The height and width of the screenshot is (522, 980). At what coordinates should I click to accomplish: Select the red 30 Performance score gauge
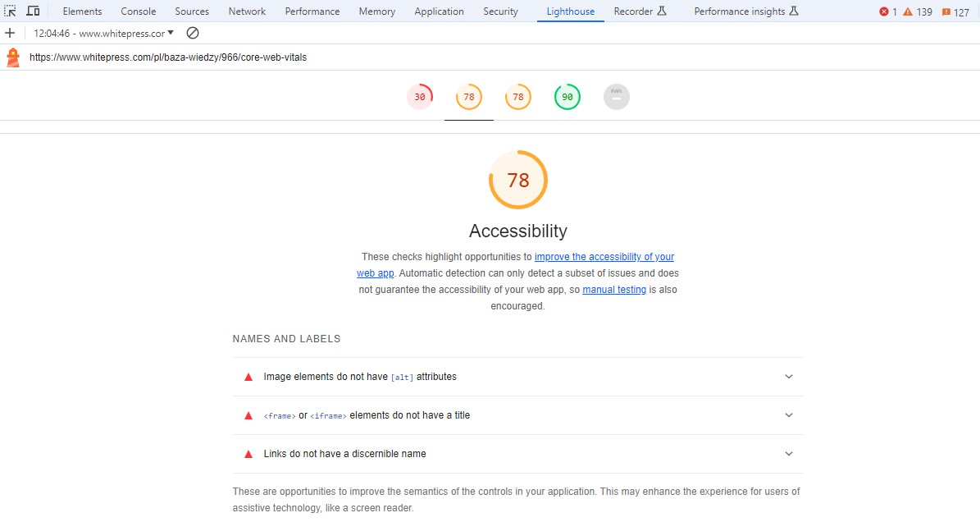tap(419, 97)
